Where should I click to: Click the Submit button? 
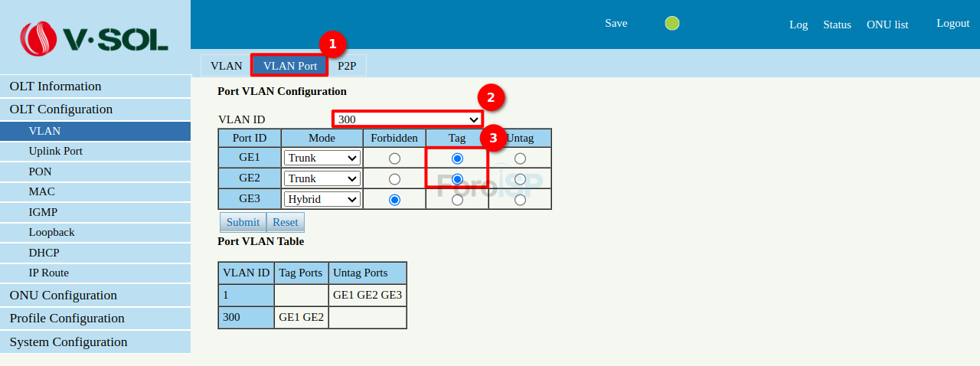tap(243, 222)
